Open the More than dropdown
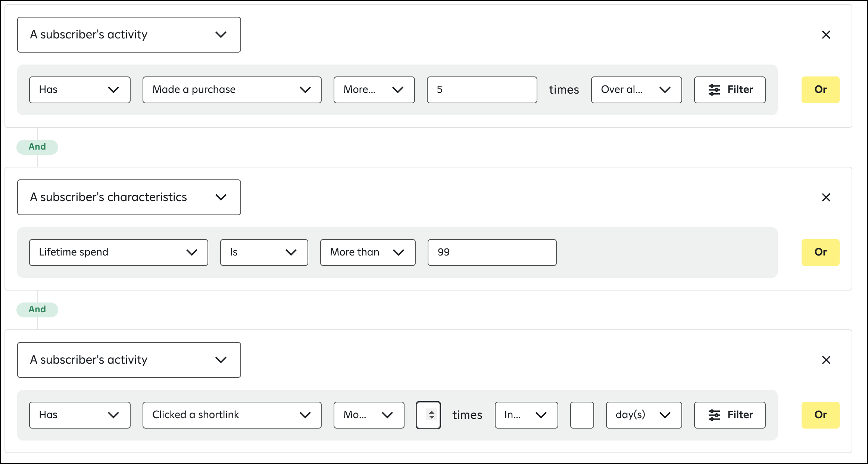Viewport: 868px width, 464px height. pos(368,253)
